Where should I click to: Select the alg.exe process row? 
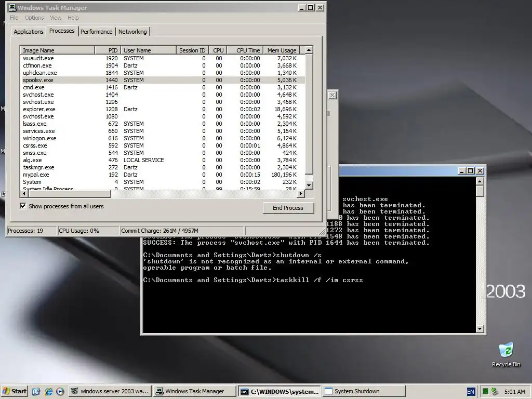coord(163,160)
